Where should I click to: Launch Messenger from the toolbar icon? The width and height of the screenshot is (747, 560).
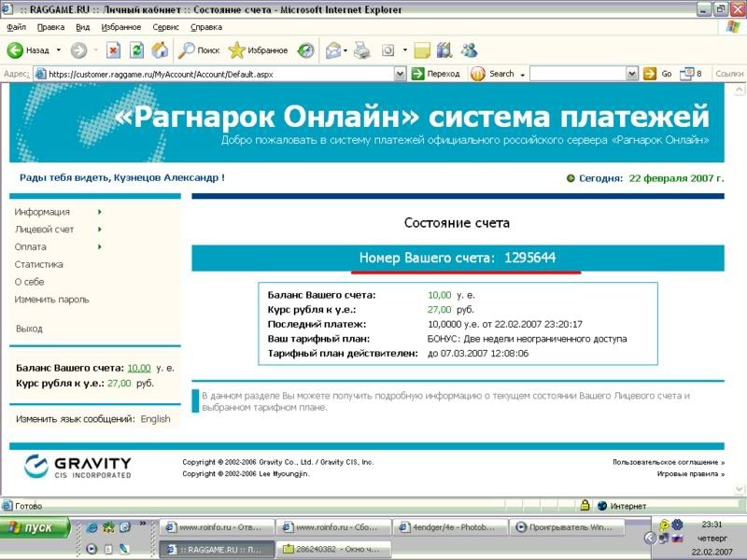tap(470, 50)
